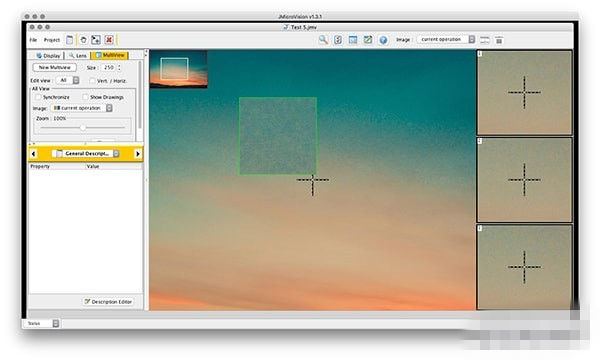Click the Zoom slider handle
The height and width of the screenshot is (360, 600).
coord(83,127)
